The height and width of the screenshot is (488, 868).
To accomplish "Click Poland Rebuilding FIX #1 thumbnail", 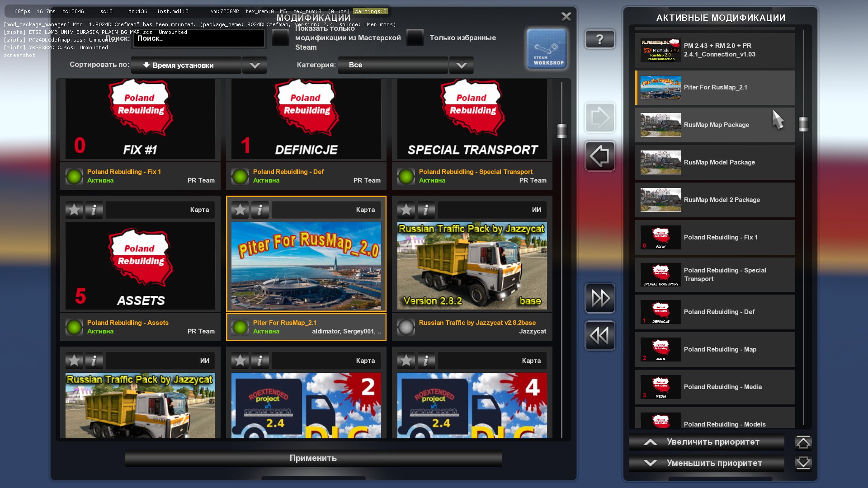I will pos(140,119).
